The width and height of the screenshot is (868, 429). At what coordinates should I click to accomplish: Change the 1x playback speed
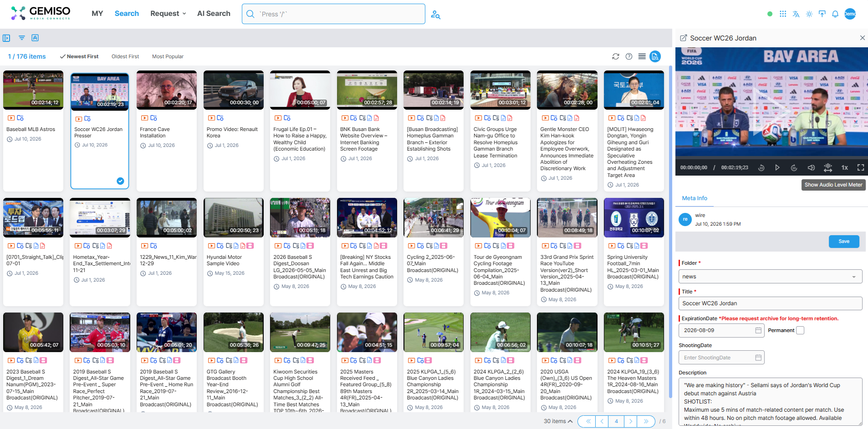click(844, 167)
